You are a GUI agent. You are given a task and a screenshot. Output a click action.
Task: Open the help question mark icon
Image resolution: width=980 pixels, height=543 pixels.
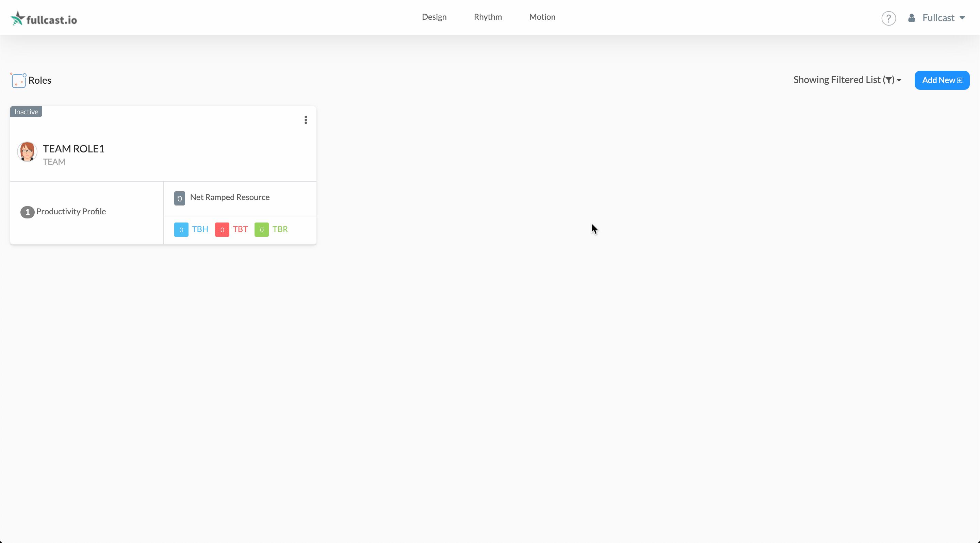[888, 18]
